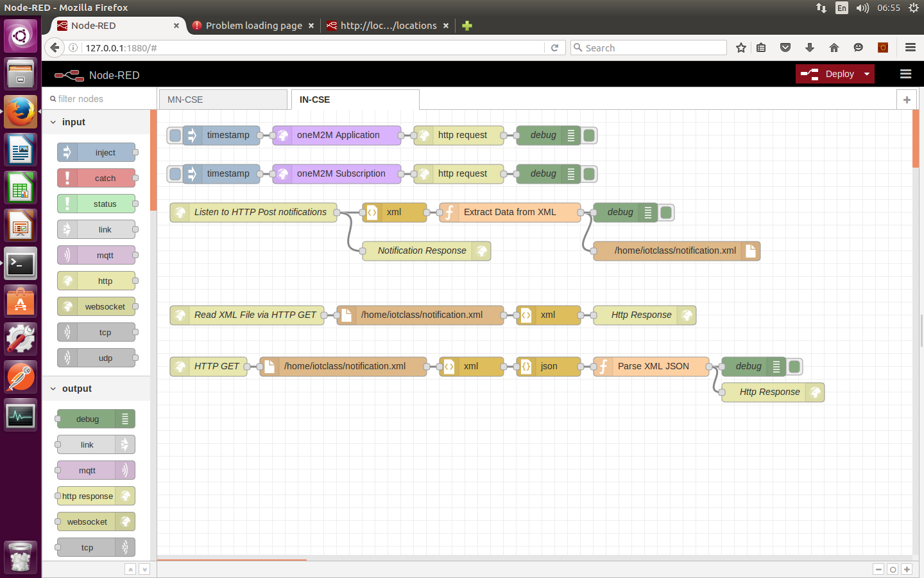The width and height of the screenshot is (924, 578).
Task: Open the Firefox downloads arrow
Action: [810, 48]
